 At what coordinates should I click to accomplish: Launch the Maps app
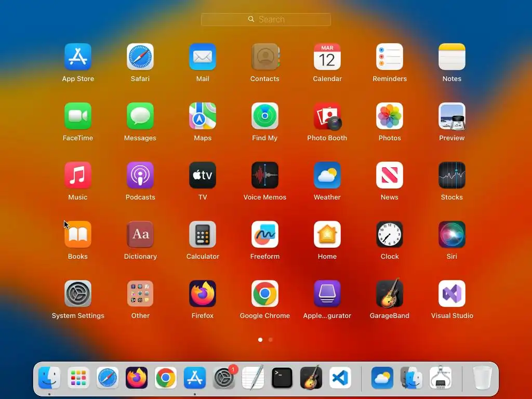click(x=203, y=116)
